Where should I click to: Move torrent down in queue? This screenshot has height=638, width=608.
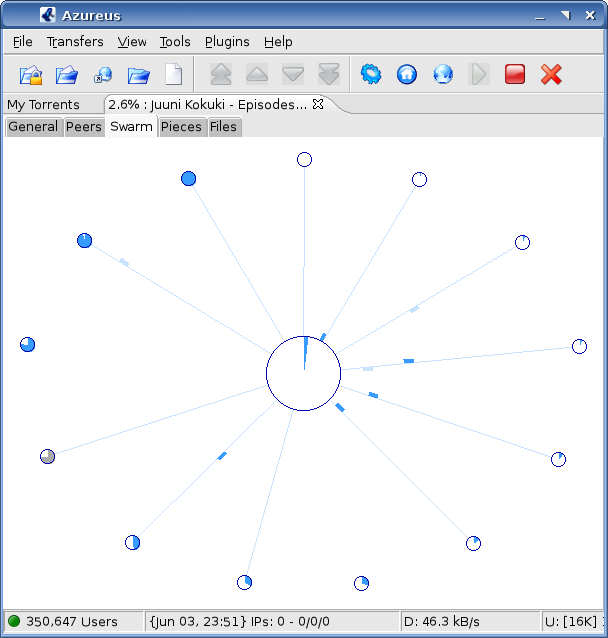[293, 74]
